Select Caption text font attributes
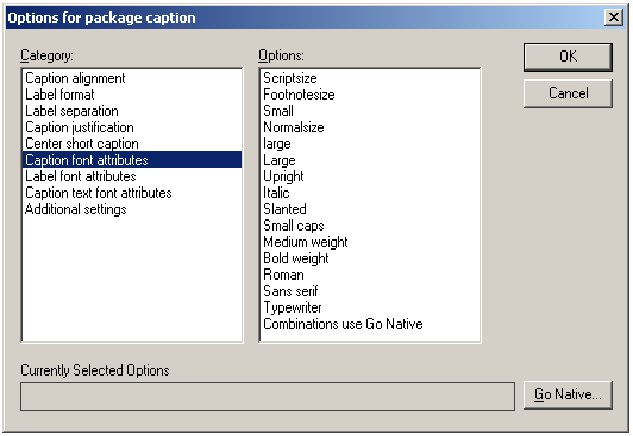 coord(98,193)
